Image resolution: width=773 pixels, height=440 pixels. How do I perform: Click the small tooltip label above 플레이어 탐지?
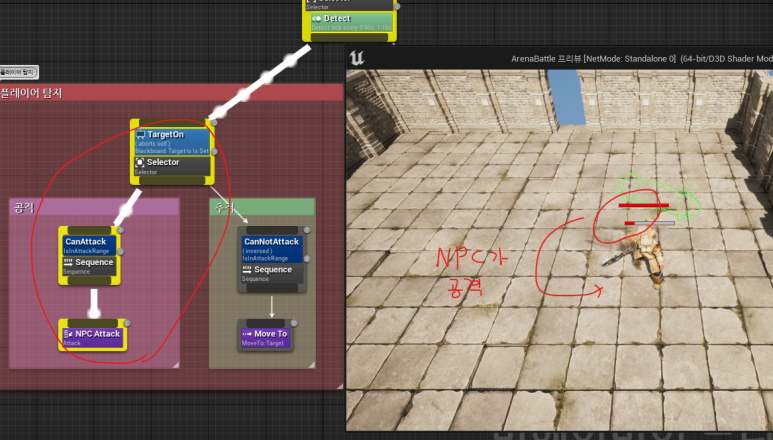(x=19, y=72)
